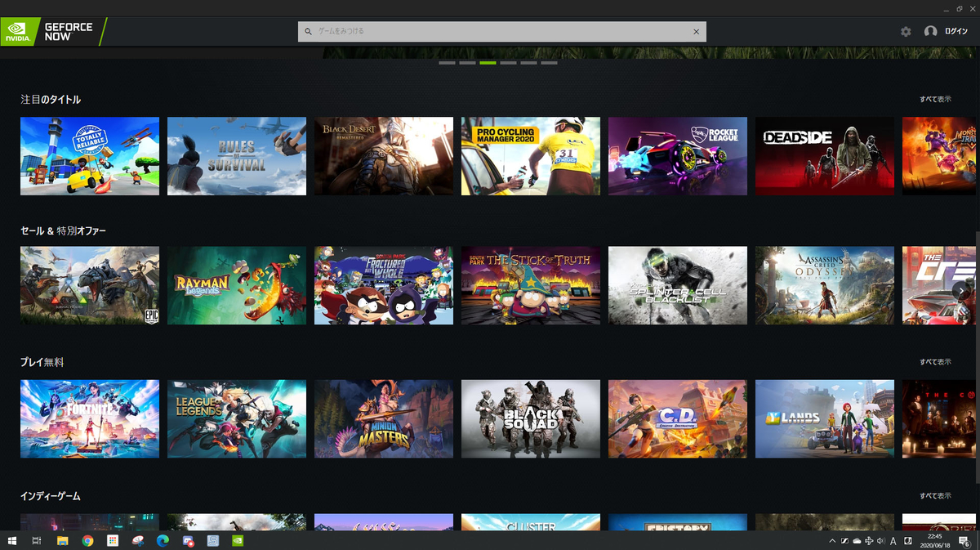Click the GeForce NOW taskbar icon
The height and width of the screenshot is (550, 980).
click(238, 541)
